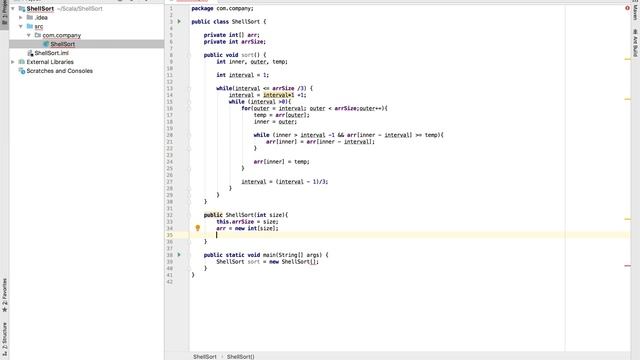Click 'arr = new int[size];' on line 34
Screen dimensions: 640x360
coord(247,228)
